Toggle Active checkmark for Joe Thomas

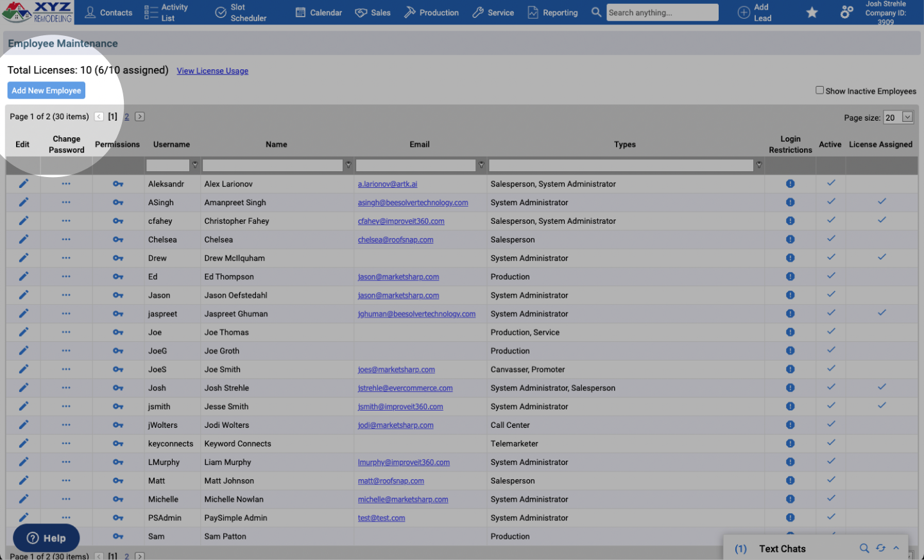click(831, 332)
